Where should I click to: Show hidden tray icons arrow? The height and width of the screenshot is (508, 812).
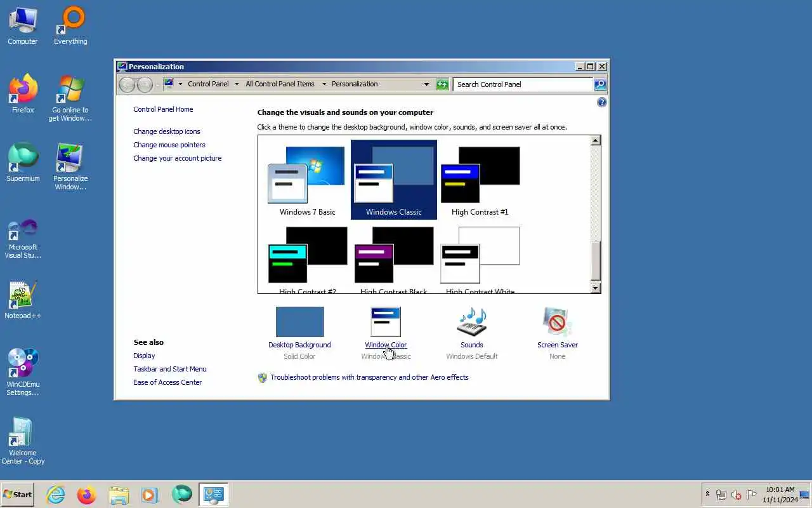click(x=707, y=494)
